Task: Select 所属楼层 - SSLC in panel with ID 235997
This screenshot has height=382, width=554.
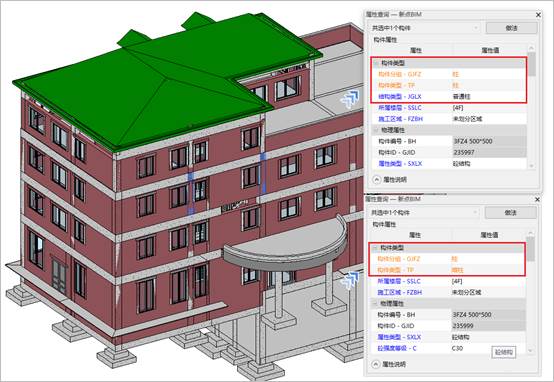Action: (x=449, y=107)
